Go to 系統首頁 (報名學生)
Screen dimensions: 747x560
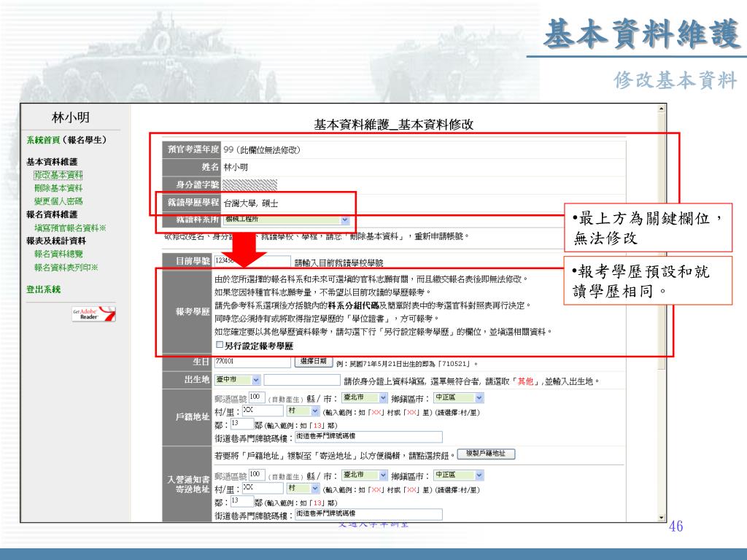[66, 140]
